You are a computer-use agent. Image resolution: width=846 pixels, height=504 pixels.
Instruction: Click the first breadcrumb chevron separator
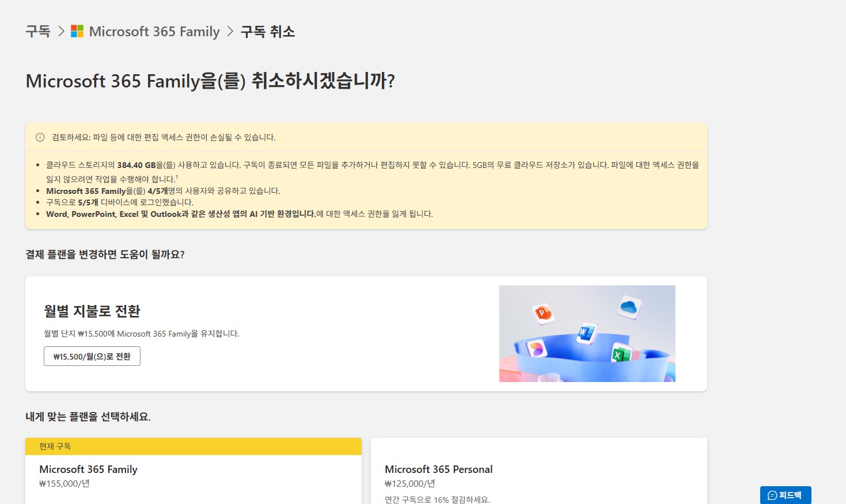coord(61,32)
